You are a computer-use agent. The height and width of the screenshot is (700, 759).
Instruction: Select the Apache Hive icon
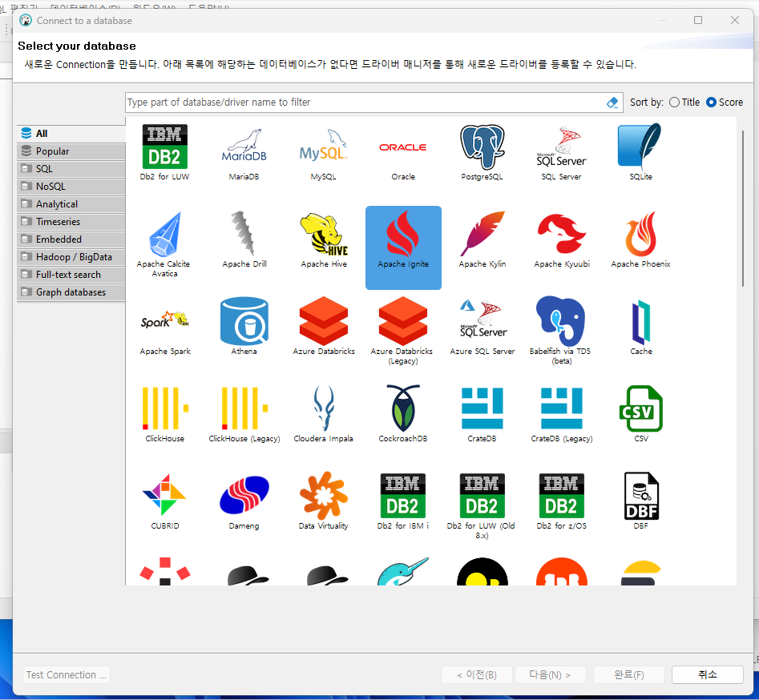point(324,234)
